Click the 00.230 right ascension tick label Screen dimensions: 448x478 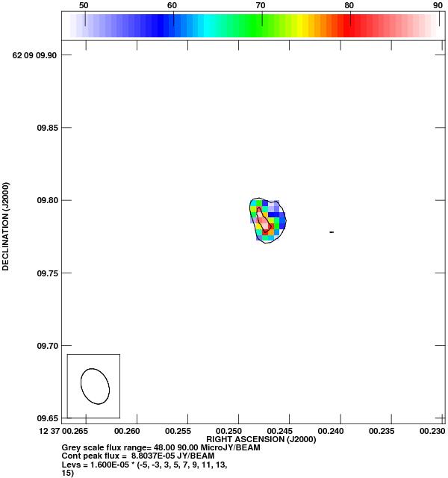point(432,431)
